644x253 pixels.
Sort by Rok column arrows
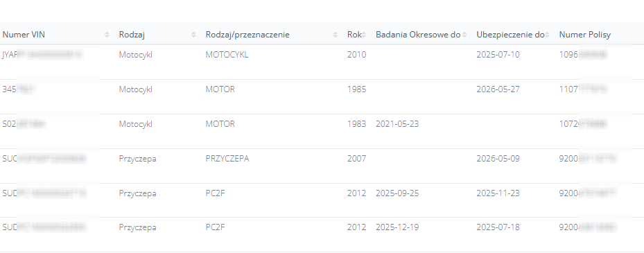pyautogui.click(x=363, y=35)
